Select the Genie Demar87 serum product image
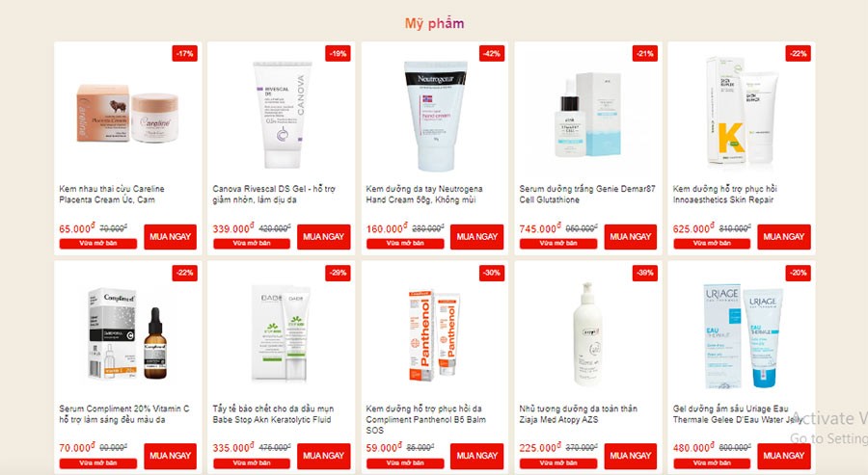The image size is (868, 475). point(587,115)
